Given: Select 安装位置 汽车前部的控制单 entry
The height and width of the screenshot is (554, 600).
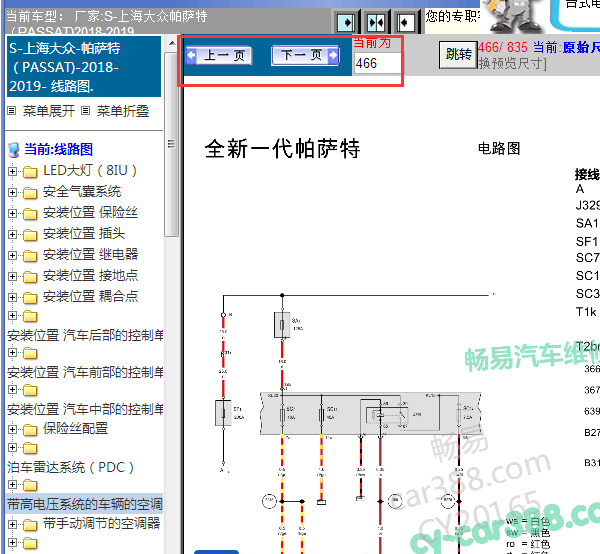Looking at the screenshot, I should coord(85,372).
